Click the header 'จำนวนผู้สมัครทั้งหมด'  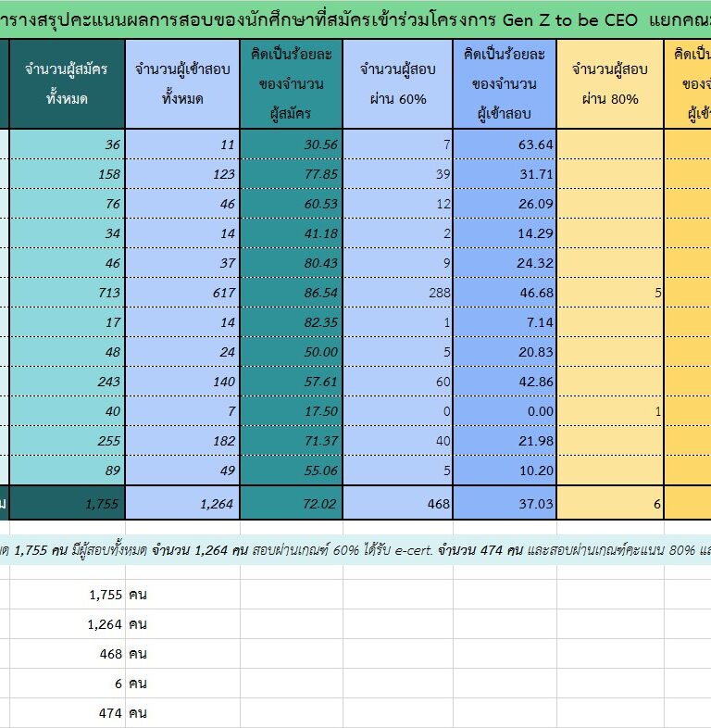[x=67, y=84]
